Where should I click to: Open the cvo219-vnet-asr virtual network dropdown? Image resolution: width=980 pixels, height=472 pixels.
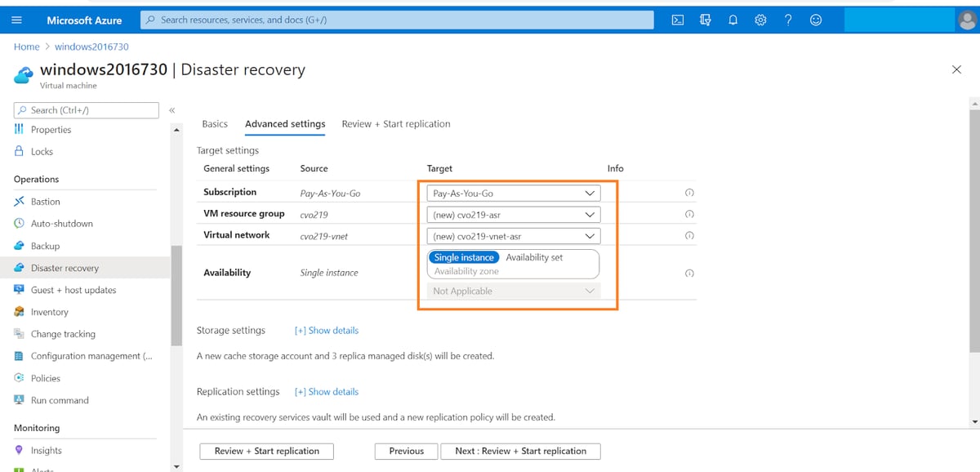512,235
